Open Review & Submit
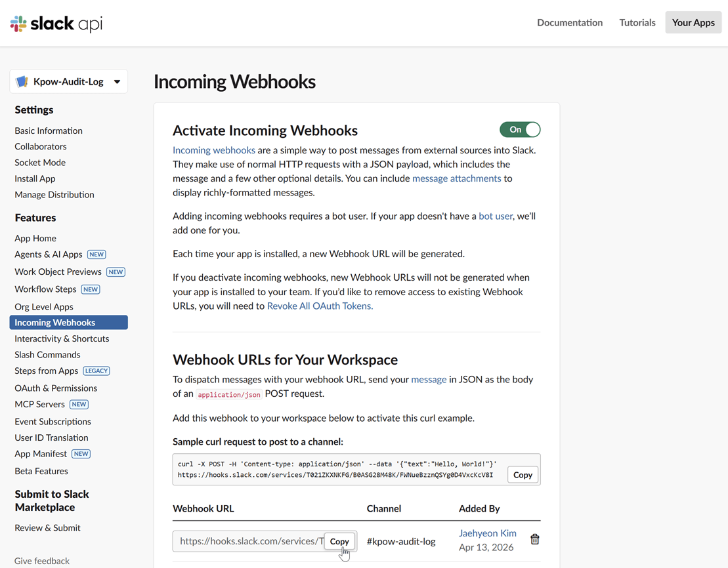728x568 pixels. pyautogui.click(x=47, y=527)
